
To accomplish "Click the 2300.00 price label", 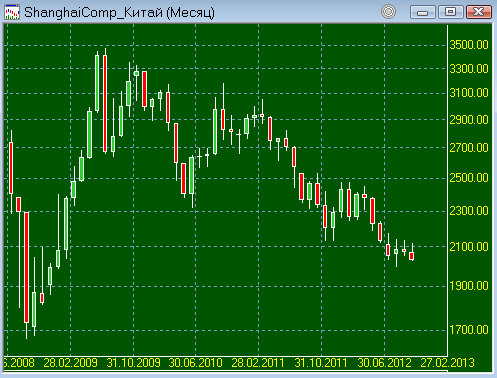I will point(469,211).
